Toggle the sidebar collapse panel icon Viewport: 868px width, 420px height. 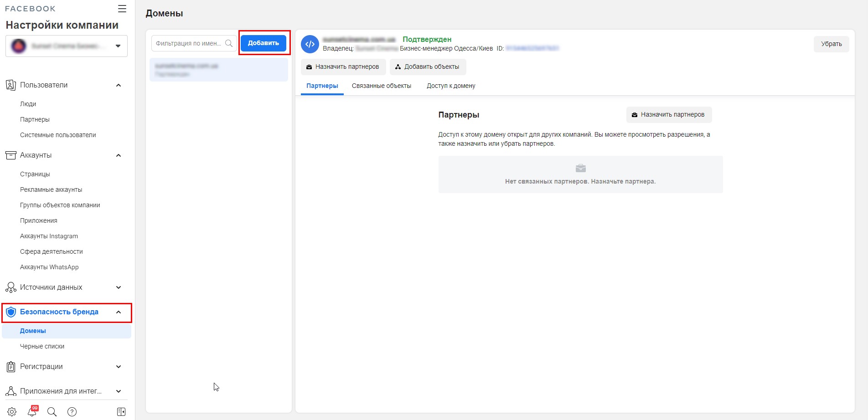[121, 412]
